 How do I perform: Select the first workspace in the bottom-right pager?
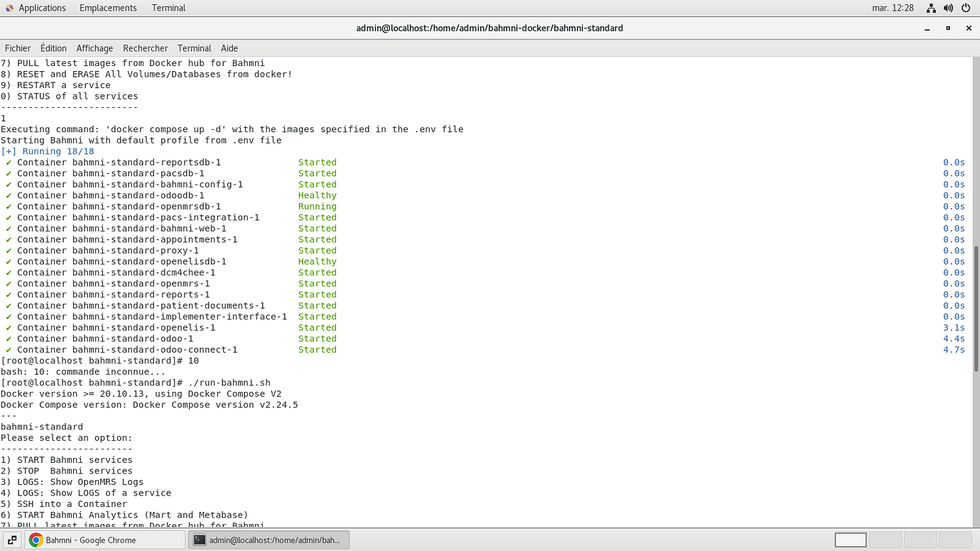coord(850,540)
